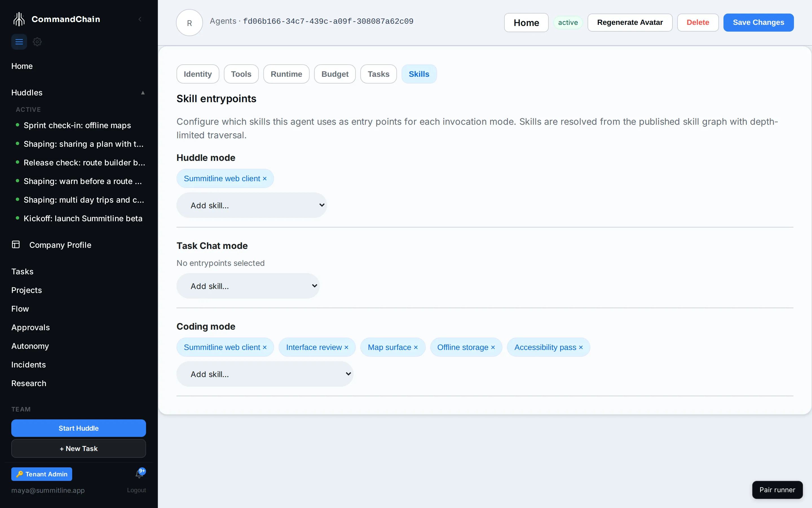Image resolution: width=812 pixels, height=508 pixels.
Task: Switch to the Runtime tab
Action: click(x=286, y=74)
